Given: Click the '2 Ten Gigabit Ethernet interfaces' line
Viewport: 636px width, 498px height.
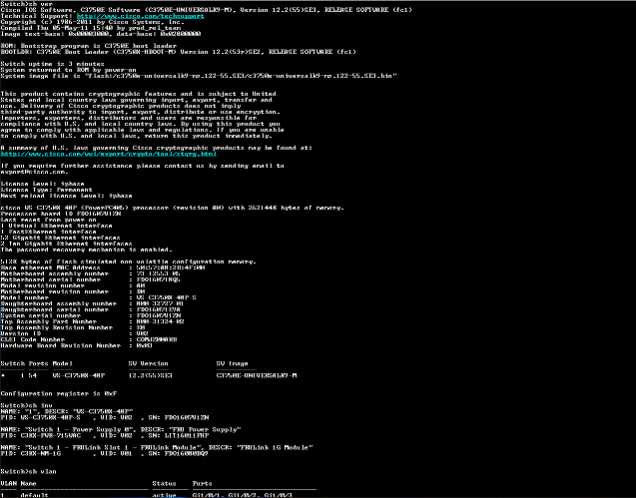Looking at the screenshot, I should (x=66, y=244).
